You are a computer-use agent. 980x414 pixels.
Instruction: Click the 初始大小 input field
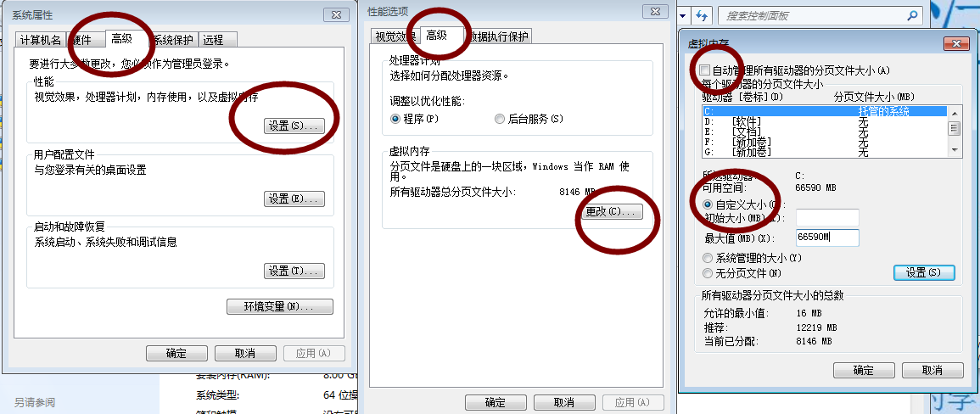(x=827, y=218)
